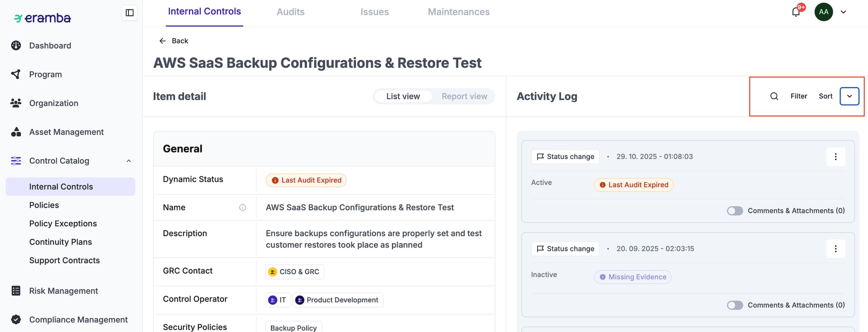Switch to the Audits tab

click(x=290, y=12)
